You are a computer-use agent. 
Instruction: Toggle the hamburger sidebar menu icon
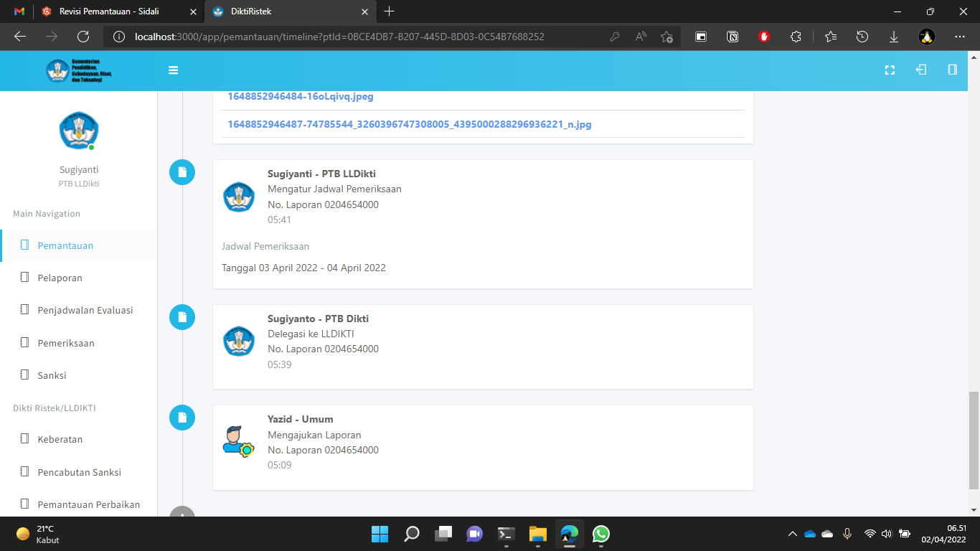coord(173,70)
